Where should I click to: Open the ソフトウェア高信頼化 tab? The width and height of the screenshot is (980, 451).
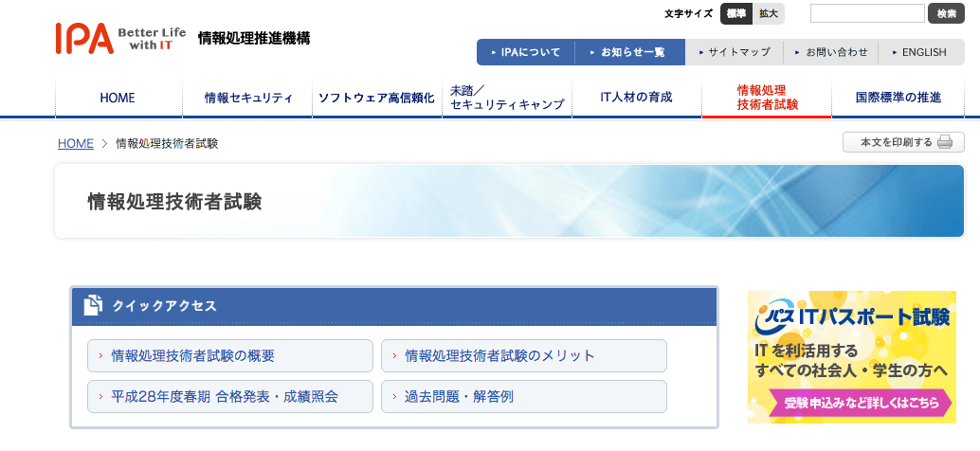[x=377, y=98]
